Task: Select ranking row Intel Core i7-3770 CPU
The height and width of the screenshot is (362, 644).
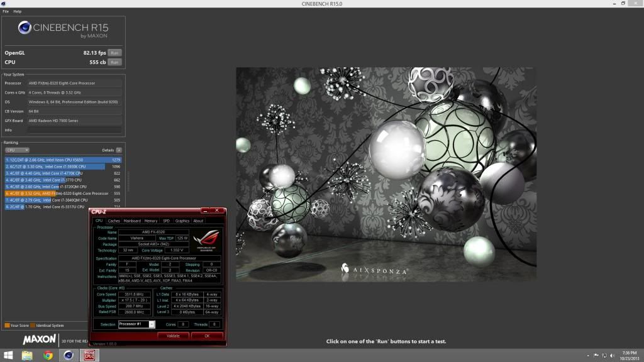Action: click(64, 180)
